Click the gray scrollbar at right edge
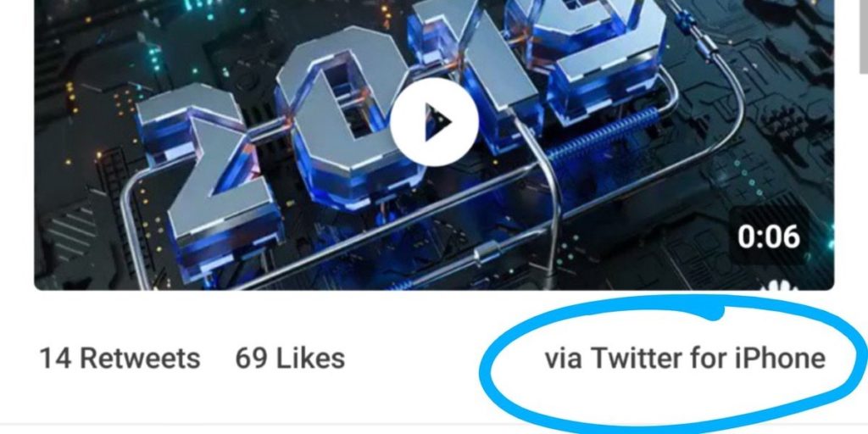The image size is (868, 434). pyautogui.click(x=864, y=36)
